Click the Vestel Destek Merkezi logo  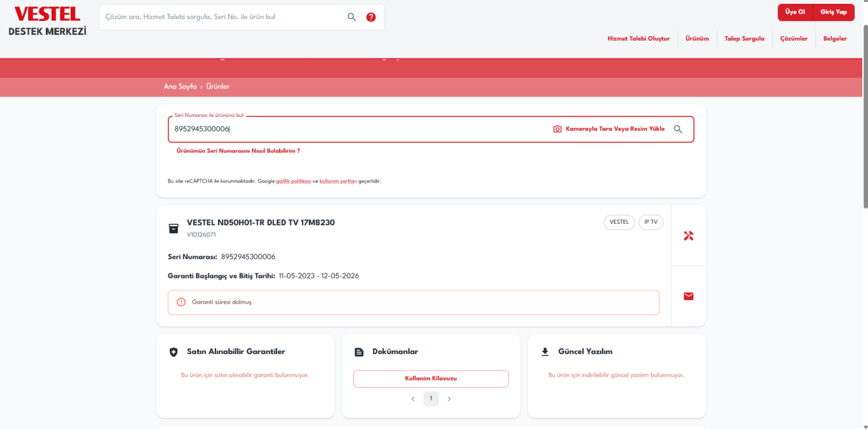tap(48, 21)
